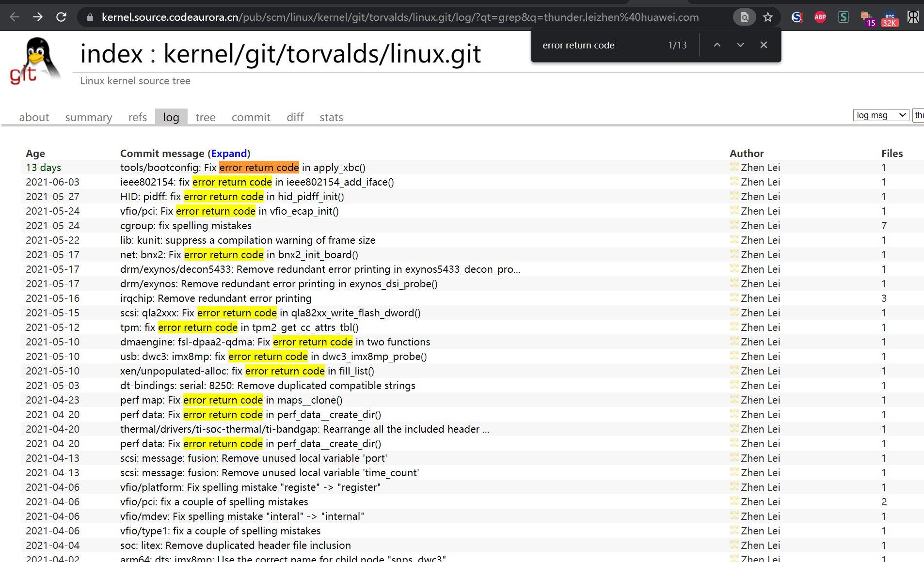Image resolution: width=924 pixels, height=562 pixels.
Task: Open the green S extension icon
Action: 844,17
